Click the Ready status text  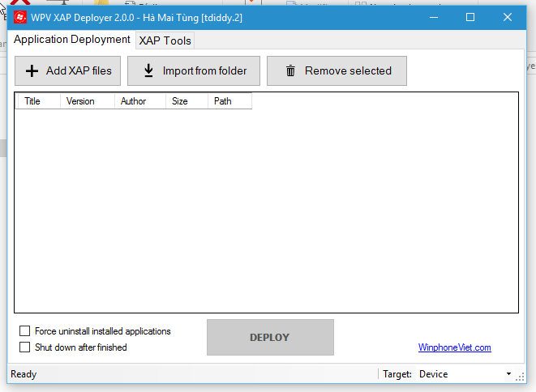(24, 374)
